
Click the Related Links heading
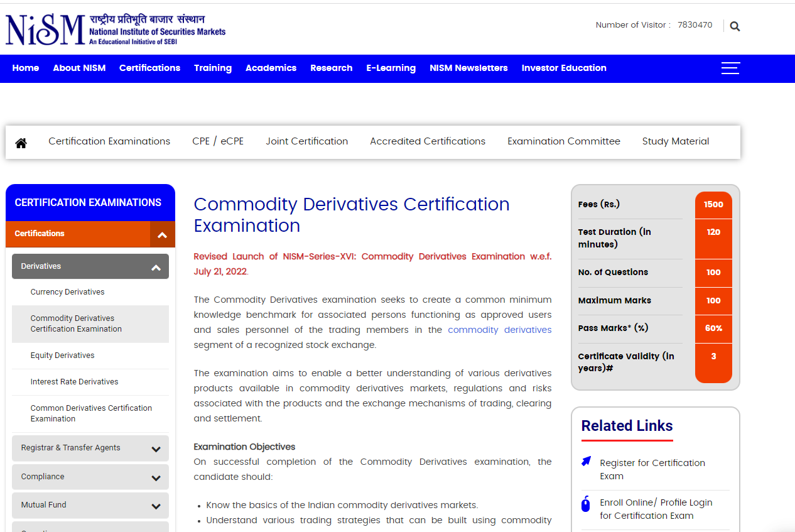627,426
